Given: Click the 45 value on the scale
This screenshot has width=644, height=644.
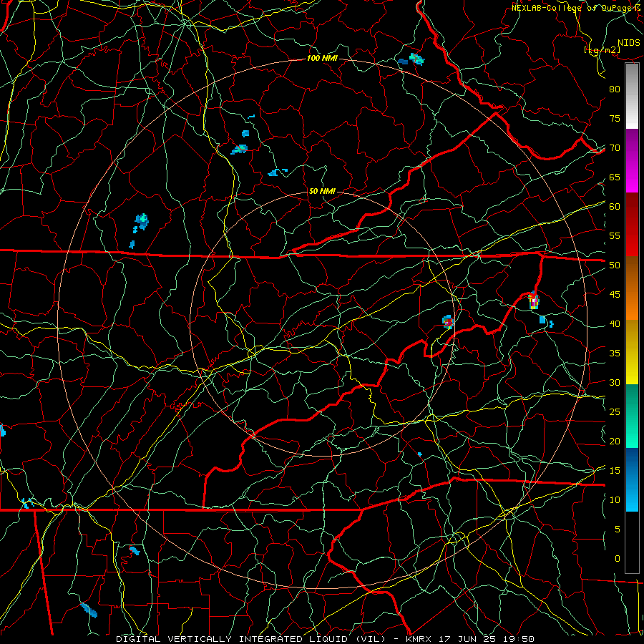Looking at the screenshot, I should [x=615, y=295].
